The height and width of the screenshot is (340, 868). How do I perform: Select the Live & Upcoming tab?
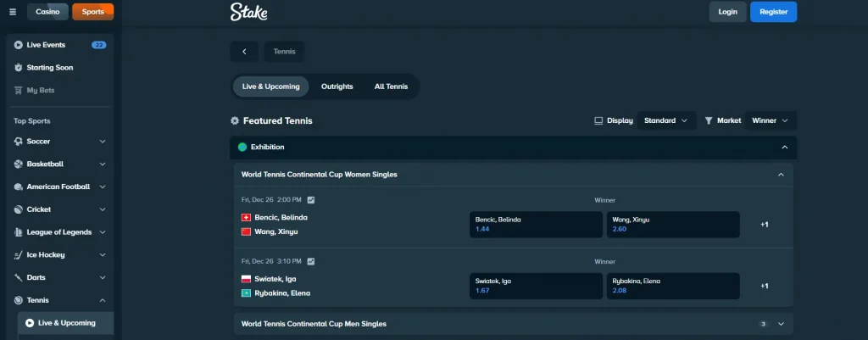270,86
